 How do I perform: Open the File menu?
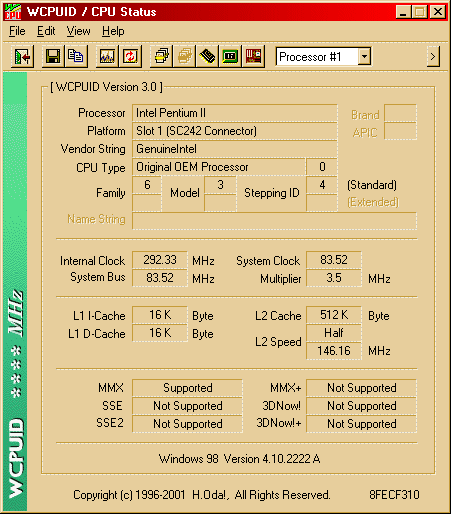17,31
